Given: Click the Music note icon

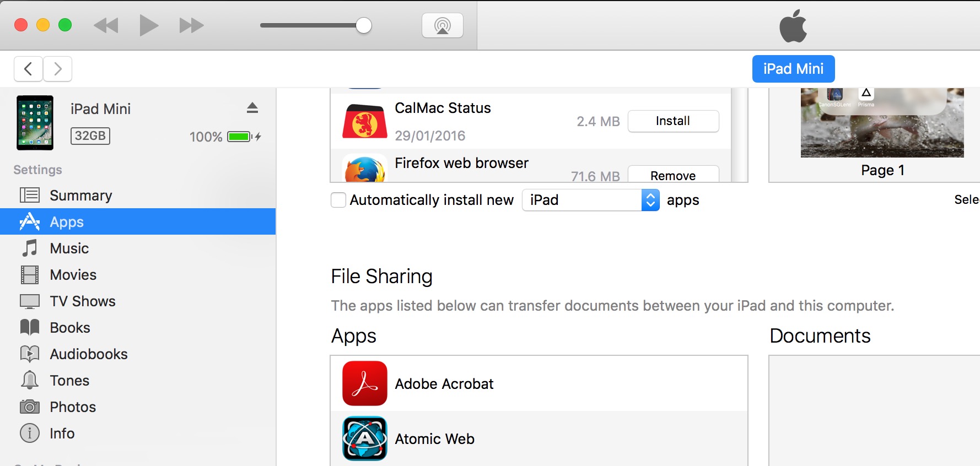Looking at the screenshot, I should 30,248.
